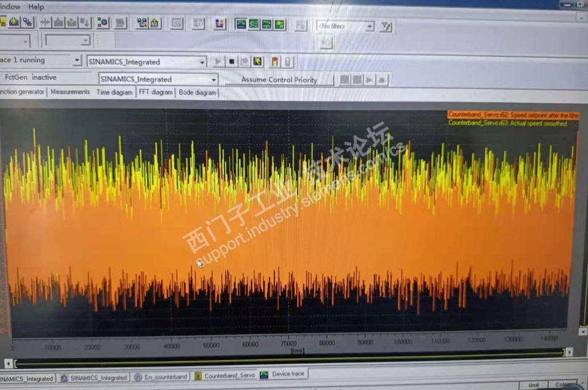Switch to the Bode diagram tab
588x390 pixels.
tap(197, 93)
